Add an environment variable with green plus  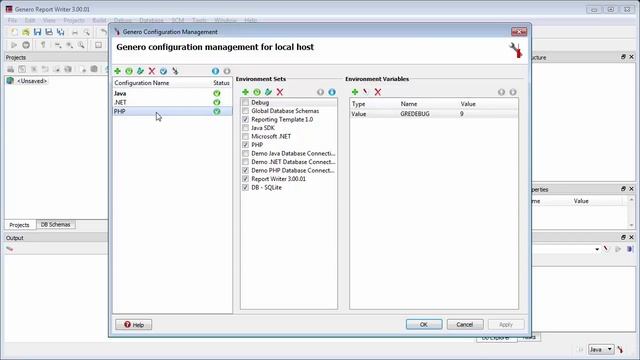click(x=355, y=92)
